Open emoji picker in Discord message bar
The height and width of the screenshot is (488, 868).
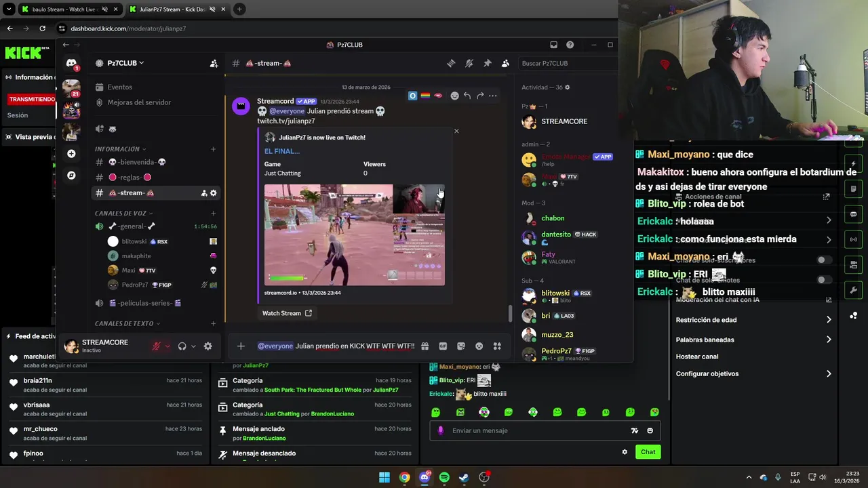coord(479,346)
